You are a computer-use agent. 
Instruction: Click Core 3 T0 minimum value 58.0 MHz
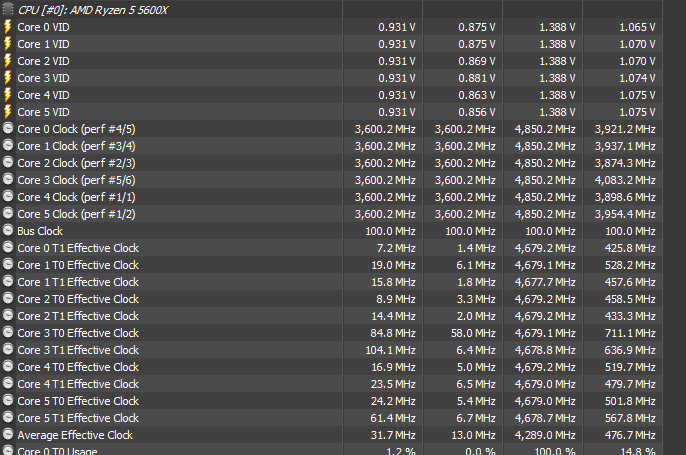[473, 333]
